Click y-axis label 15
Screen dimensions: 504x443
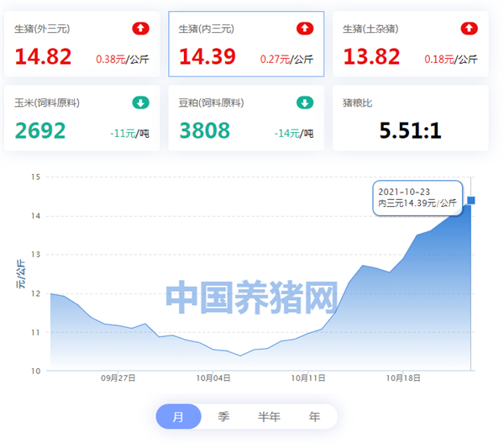pos(35,177)
